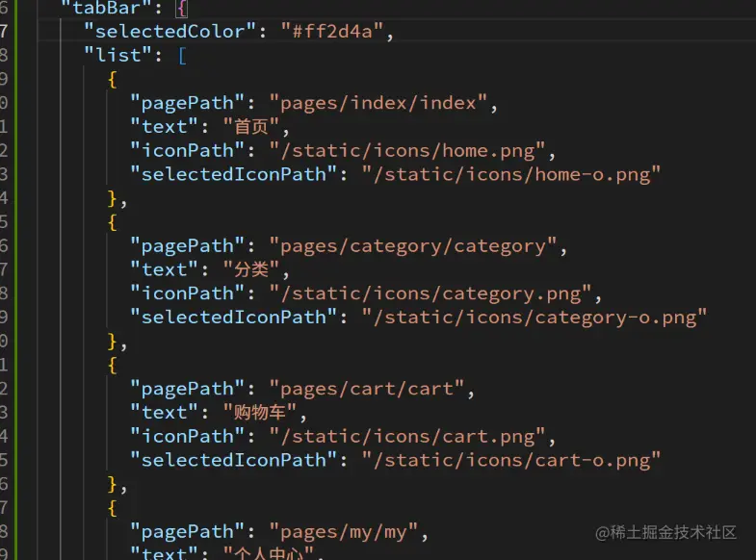Click the "/static/icons/category.png" value
The height and width of the screenshot is (560, 756).
(x=430, y=293)
